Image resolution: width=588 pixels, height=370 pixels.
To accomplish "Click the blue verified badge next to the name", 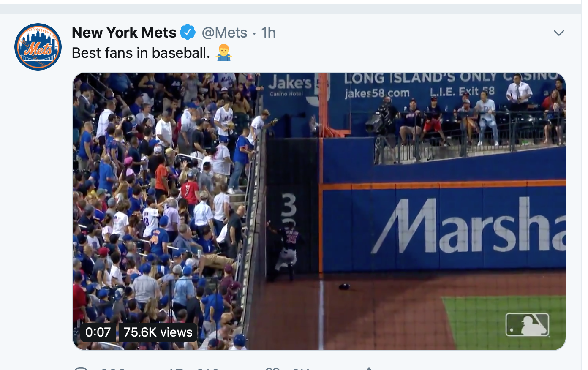I will 188,32.
